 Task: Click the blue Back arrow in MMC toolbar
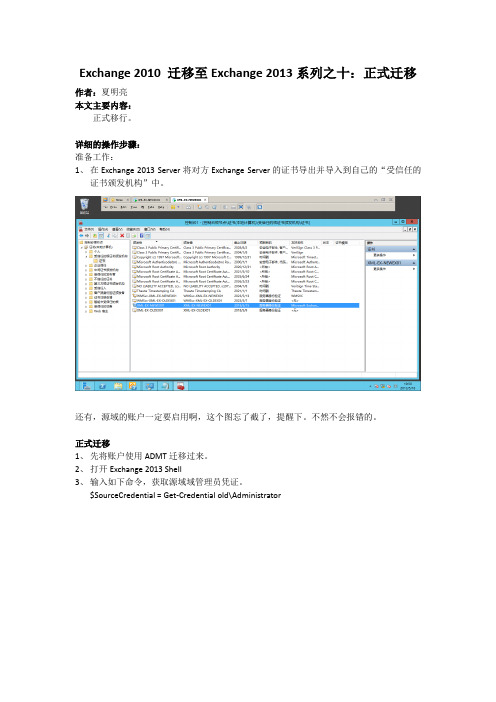pos(82,235)
